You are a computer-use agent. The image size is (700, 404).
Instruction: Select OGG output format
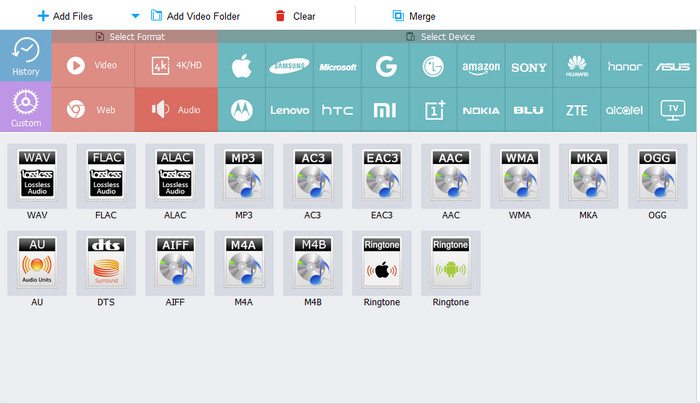coord(657,176)
